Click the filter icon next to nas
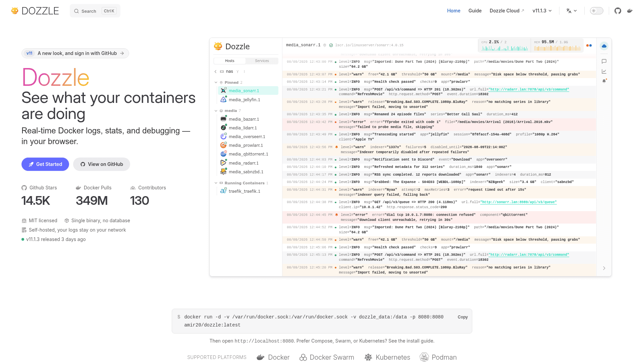 (237, 72)
